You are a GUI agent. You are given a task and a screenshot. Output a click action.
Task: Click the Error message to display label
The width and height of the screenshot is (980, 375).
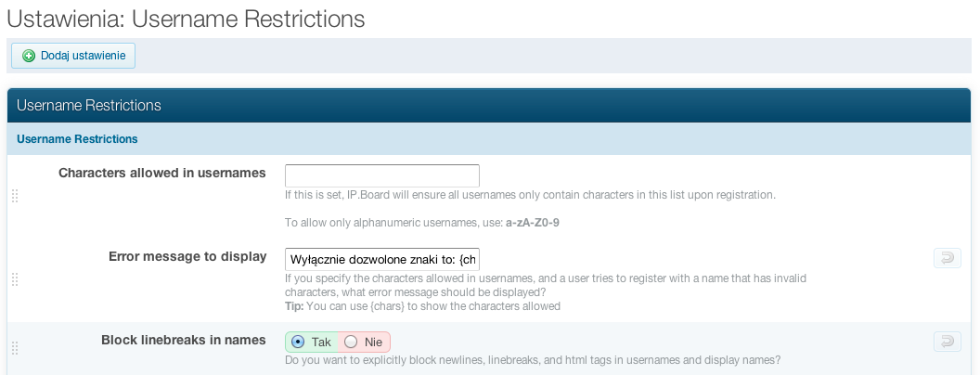187,256
